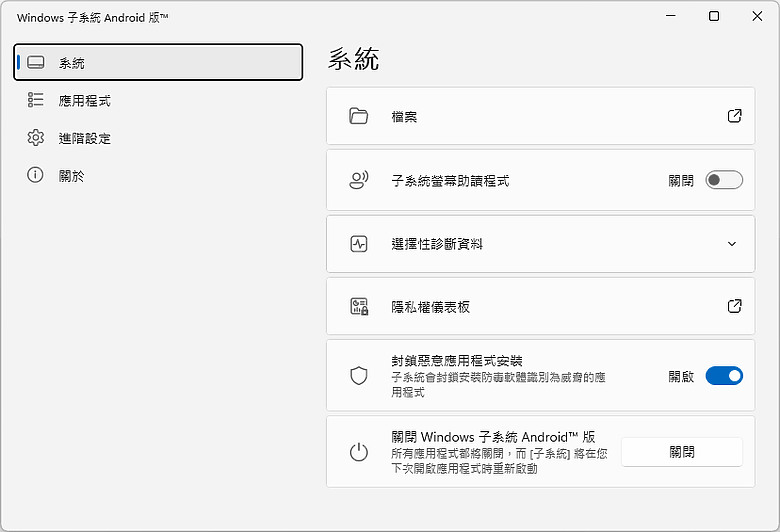Open 檔案 via its external link icon

pos(734,116)
